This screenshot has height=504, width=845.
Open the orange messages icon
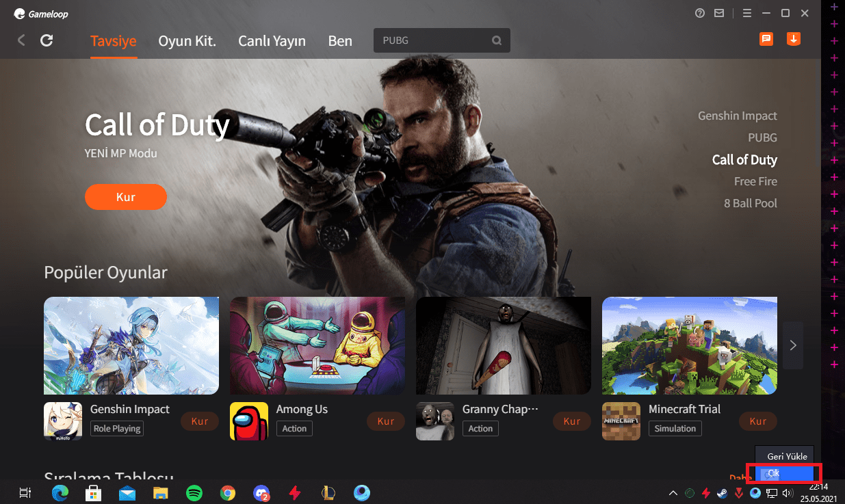click(x=766, y=39)
